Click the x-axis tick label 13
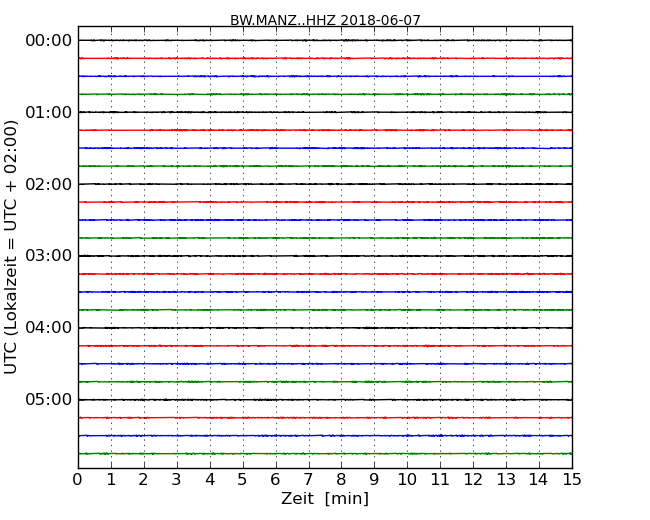Screen dimensions: 650x520 click(x=506, y=480)
